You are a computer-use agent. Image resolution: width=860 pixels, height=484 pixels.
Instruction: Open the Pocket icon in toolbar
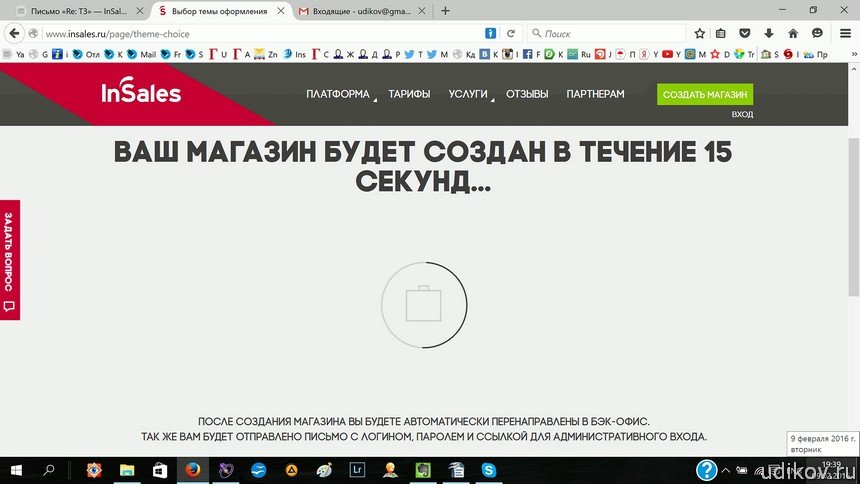pos(745,33)
